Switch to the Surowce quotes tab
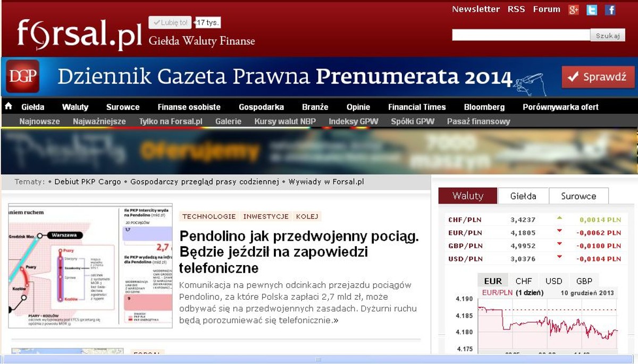The image size is (638, 364). click(578, 196)
